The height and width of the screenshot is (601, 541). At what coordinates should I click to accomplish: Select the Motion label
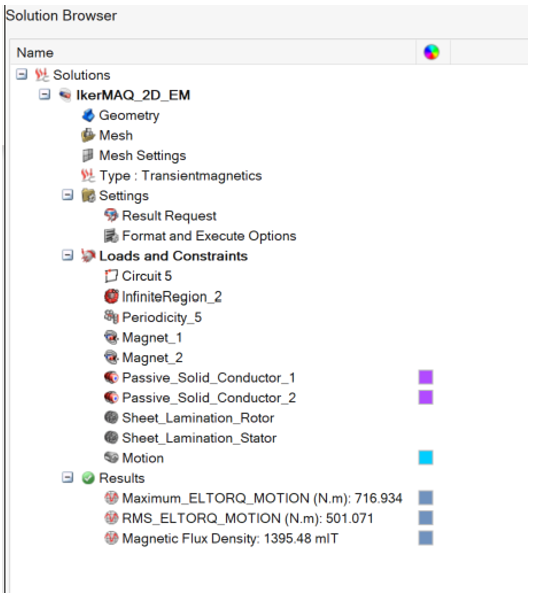point(143,458)
